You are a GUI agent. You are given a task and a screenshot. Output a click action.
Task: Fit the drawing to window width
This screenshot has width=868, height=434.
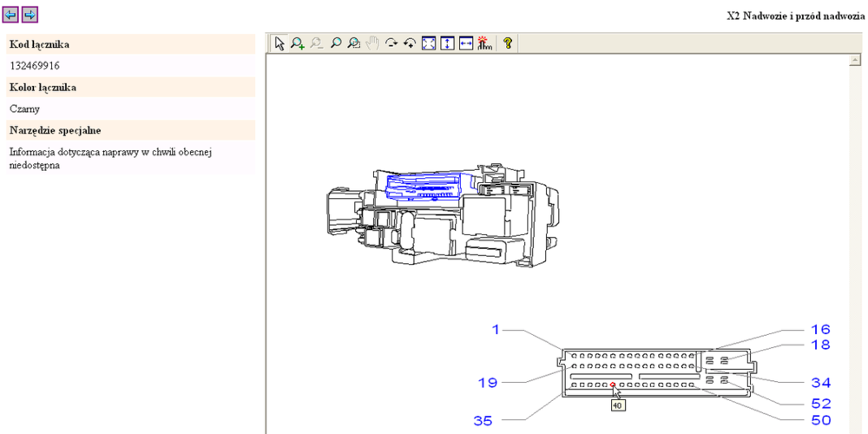click(x=466, y=43)
